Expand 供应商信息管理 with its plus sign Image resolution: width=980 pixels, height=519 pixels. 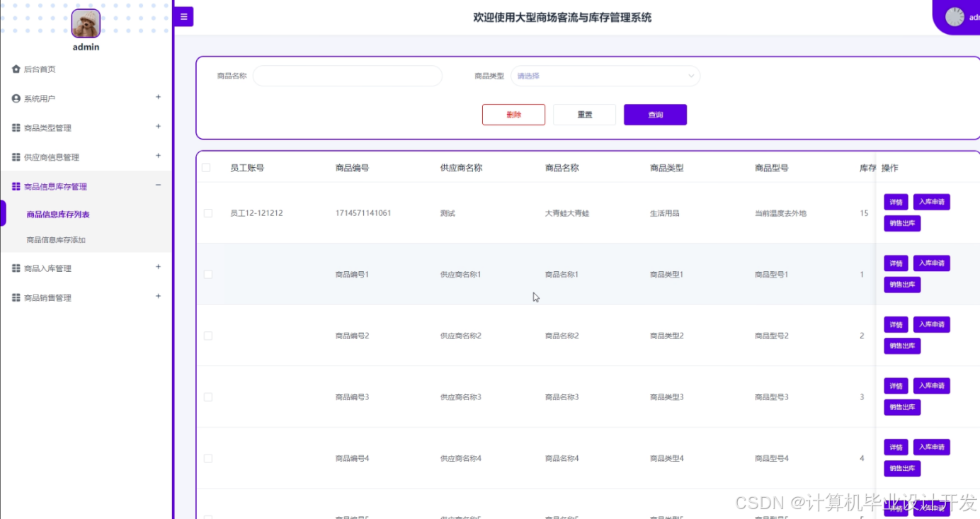click(158, 156)
